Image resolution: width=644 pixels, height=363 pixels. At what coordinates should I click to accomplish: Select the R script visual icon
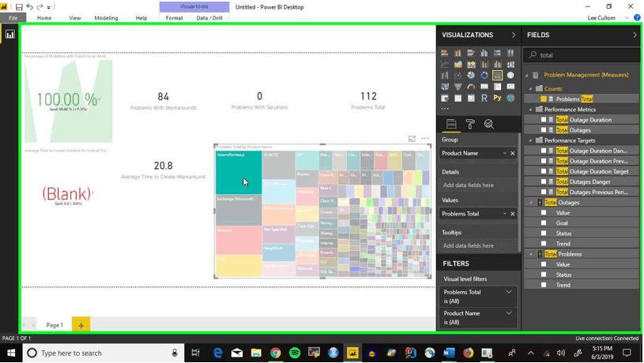(484, 98)
